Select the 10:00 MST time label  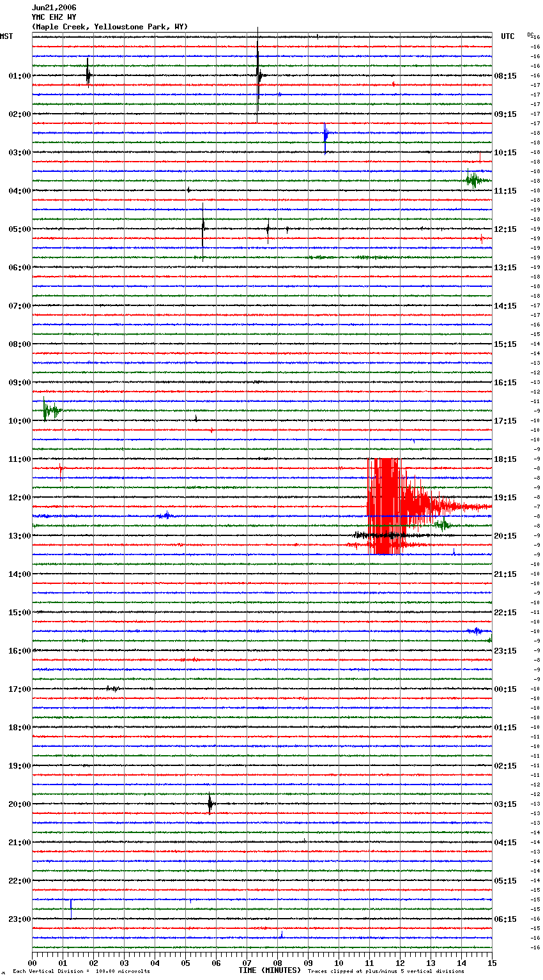[20, 421]
